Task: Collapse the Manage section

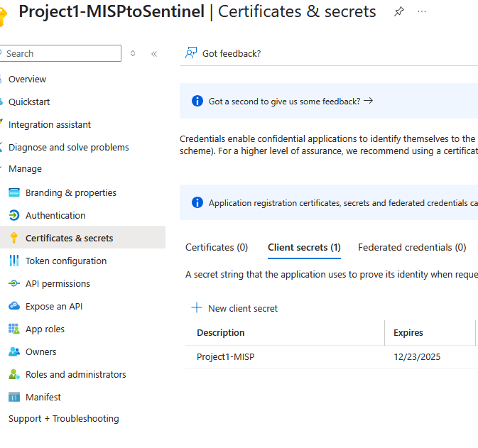Action: tap(25, 169)
